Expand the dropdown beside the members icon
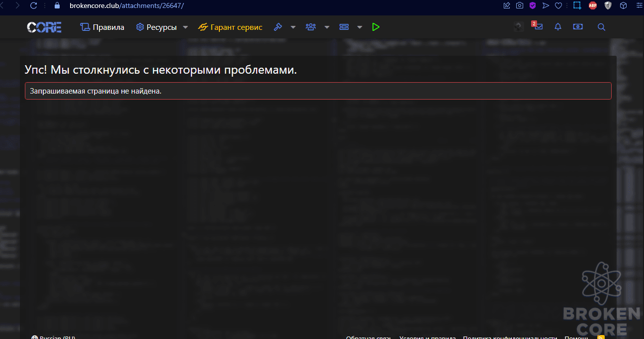Viewport: 644px width, 339px height. [327, 27]
